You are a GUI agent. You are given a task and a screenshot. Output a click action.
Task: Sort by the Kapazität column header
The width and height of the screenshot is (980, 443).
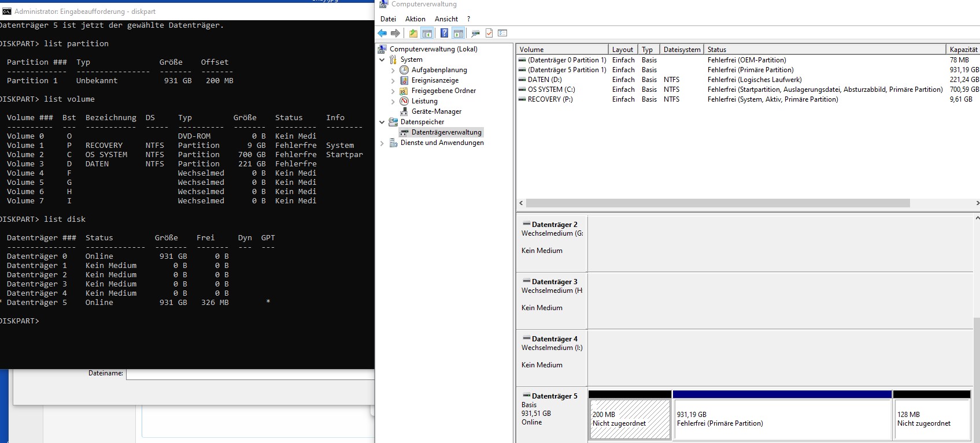tap(963, 50)
